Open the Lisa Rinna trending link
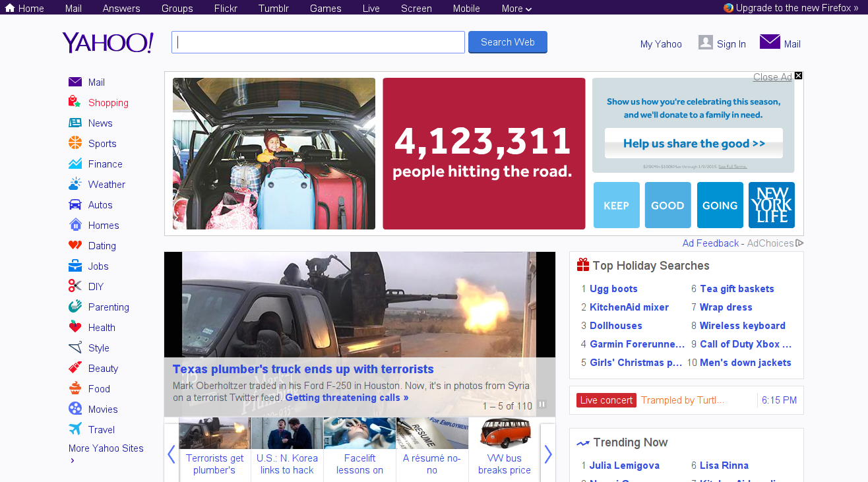 pyautogui.click(x=724, y=466)
